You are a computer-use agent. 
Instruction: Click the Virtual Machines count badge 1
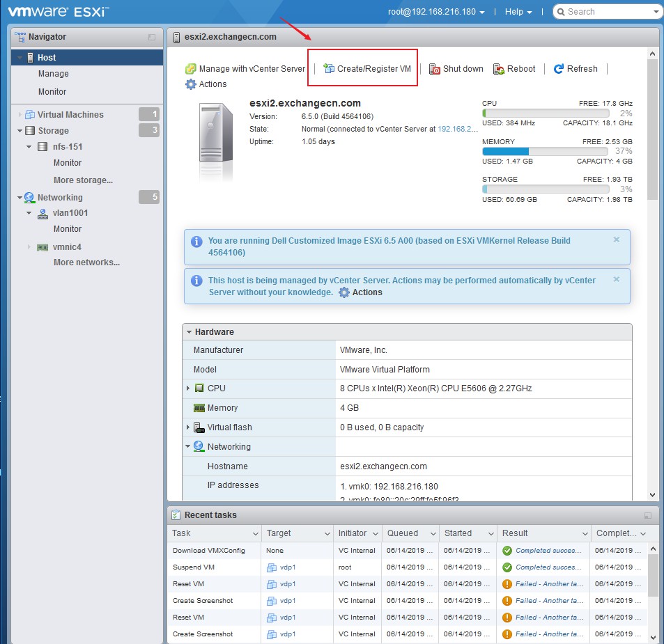click(x=149, y=114)
